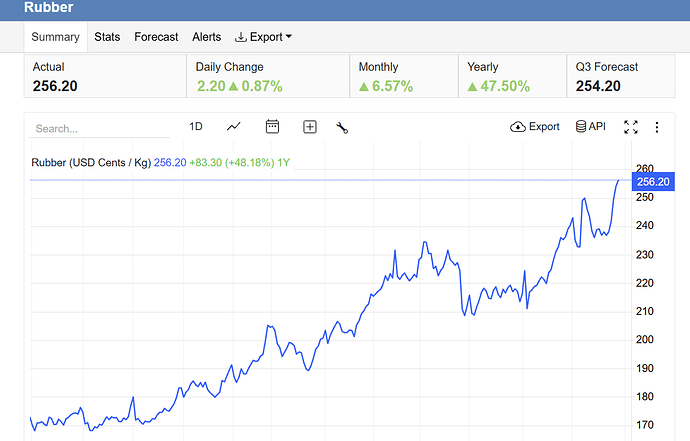
Task: Click the 230 axis label
Action: (x=645, y=254)
